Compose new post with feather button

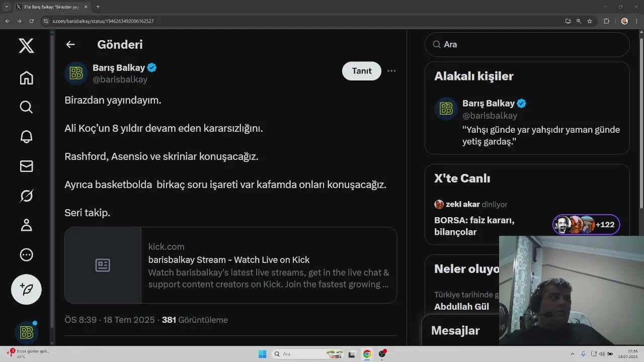point(26,290)
